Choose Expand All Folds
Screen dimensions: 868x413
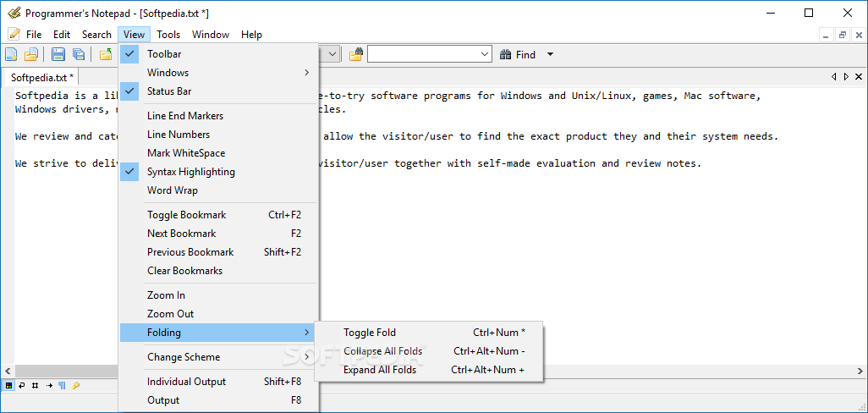pyautogui.click(x=429, y=370)
